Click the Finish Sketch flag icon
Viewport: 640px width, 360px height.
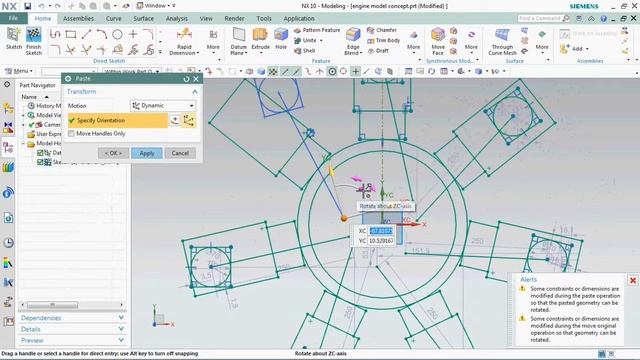pyautogui.click(x=33, y=35)
